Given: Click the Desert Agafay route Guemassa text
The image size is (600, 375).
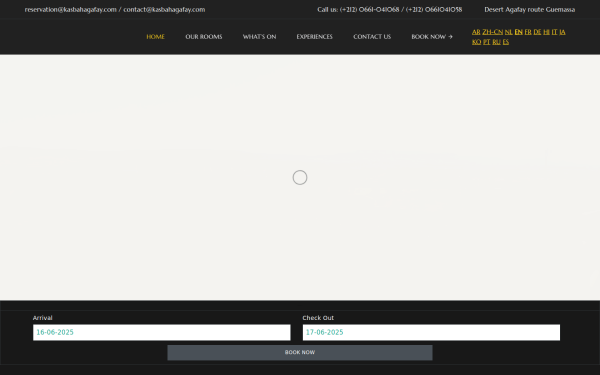Looking at the screenshot, I should pyautogui.click(x=530, y=10).
